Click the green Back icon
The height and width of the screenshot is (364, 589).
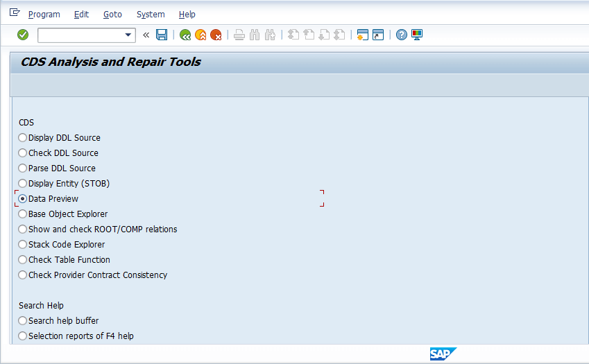tap(185, 35)
